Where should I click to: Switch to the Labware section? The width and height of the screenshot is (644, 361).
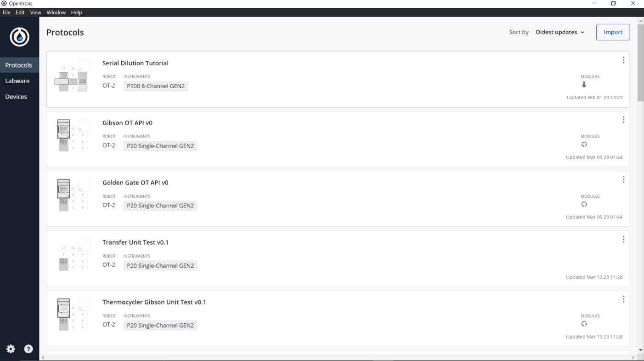click(x=17, y=81)
